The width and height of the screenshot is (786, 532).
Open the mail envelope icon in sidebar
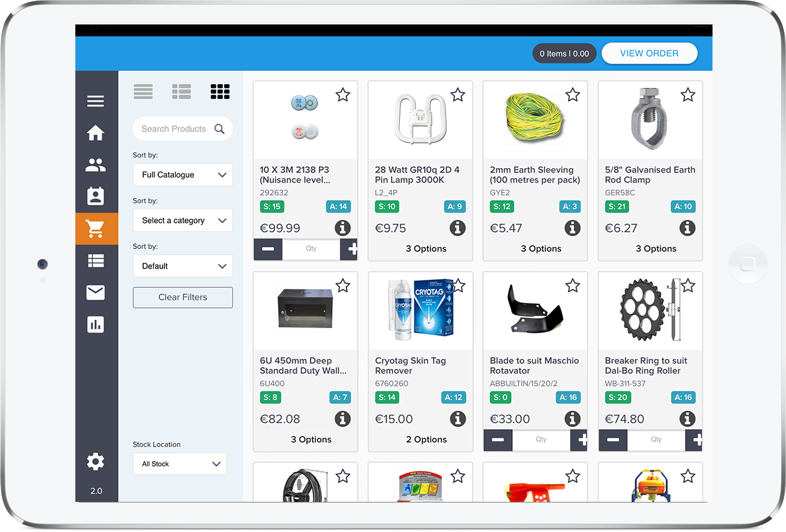95,292
